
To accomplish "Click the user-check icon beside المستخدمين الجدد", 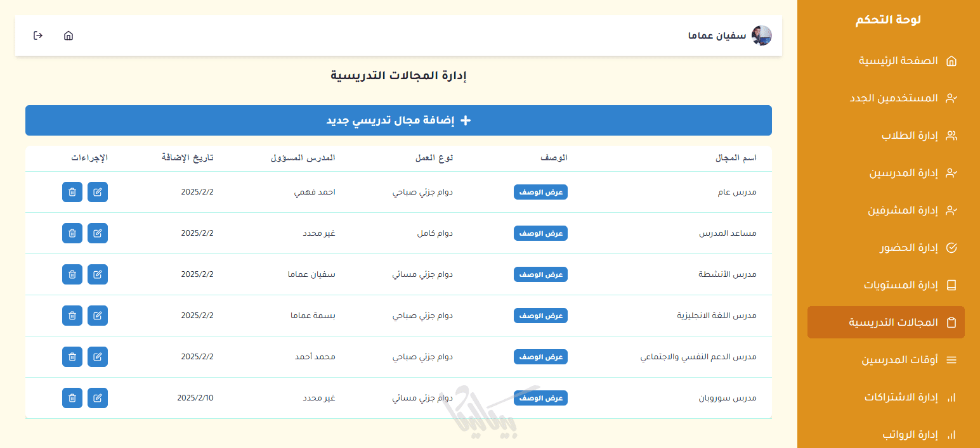I will pyautogui.click(x=951, y=98).
